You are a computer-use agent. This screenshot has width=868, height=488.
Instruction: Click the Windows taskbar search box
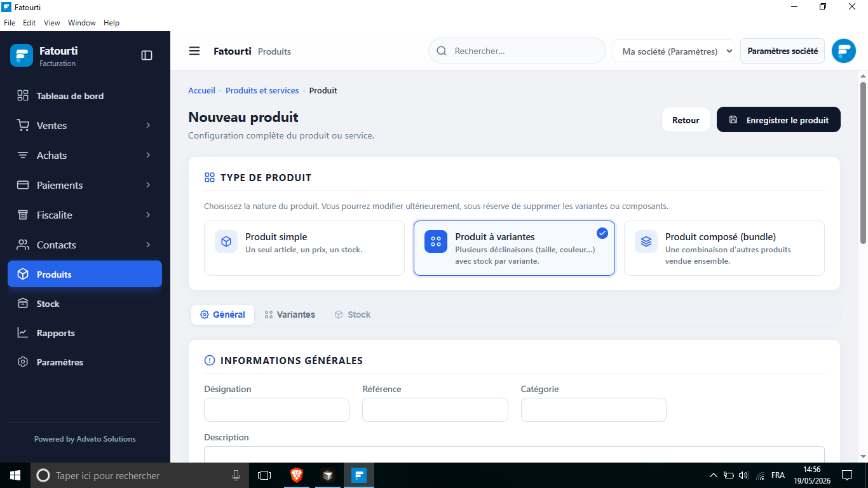click(140, 475)
